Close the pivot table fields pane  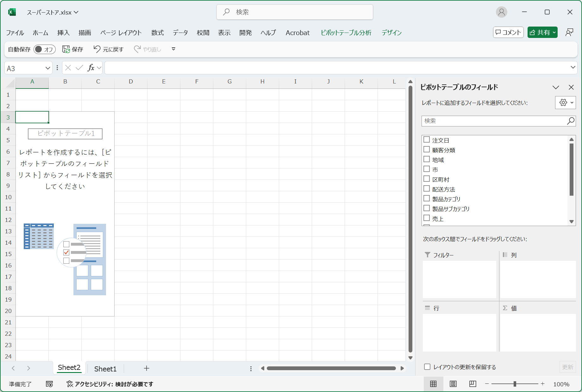click(x=571, y=87)
